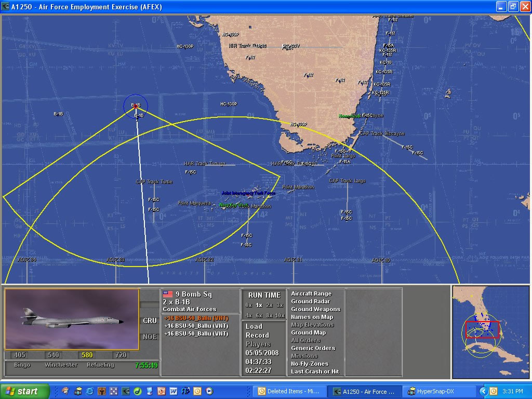Screen dimensions: 532x399
Task: Toggle Ground Radar overlay
Action: [310, 302]
